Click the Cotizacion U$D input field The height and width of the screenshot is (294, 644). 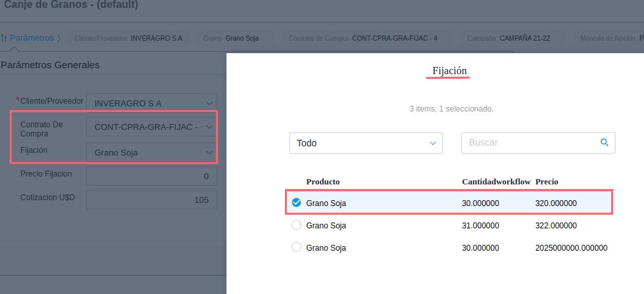(x=151, y=199)
